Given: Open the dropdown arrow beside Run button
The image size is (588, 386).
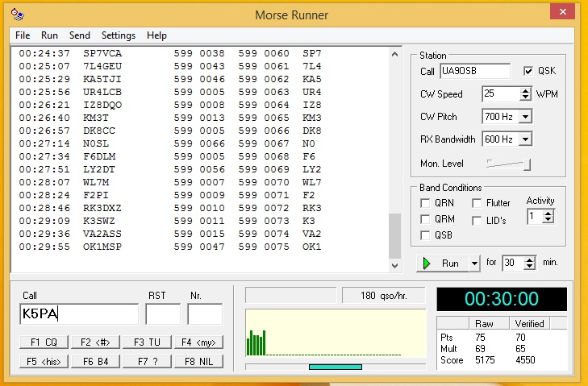Looking at the screenshot, I should [x=473, y=264].
